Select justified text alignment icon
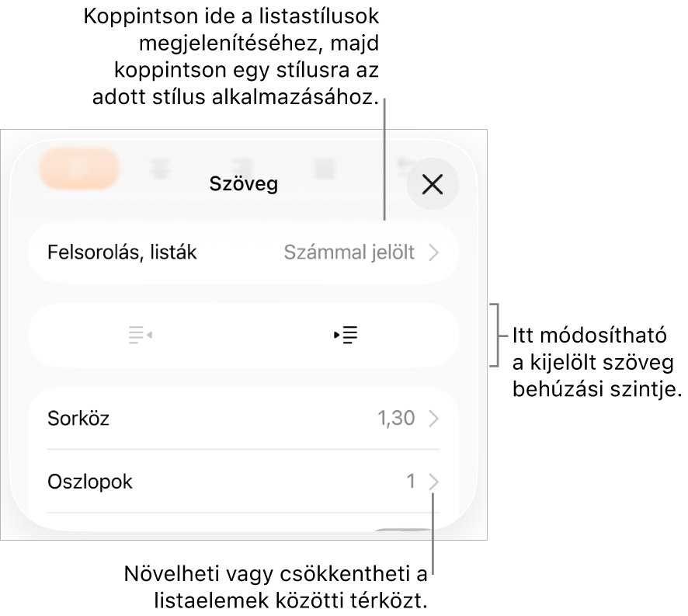The height and width of the screenshot is (616, 688). [x=325, y=169]
